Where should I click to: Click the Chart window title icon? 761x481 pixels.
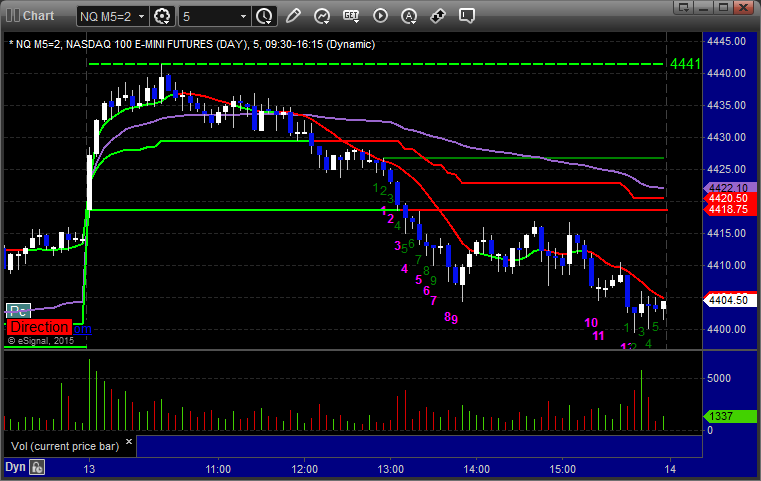[x=12, y=16]
